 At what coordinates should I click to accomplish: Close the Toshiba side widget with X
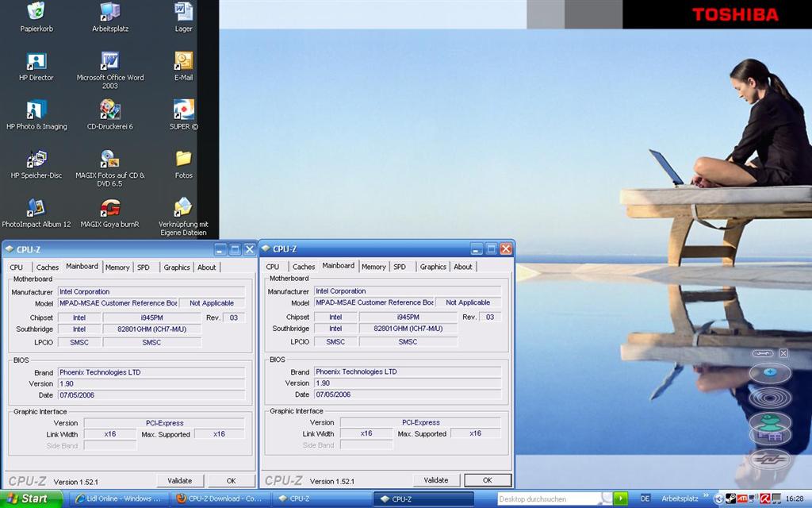pyautogui.click(x=783, y=353)
